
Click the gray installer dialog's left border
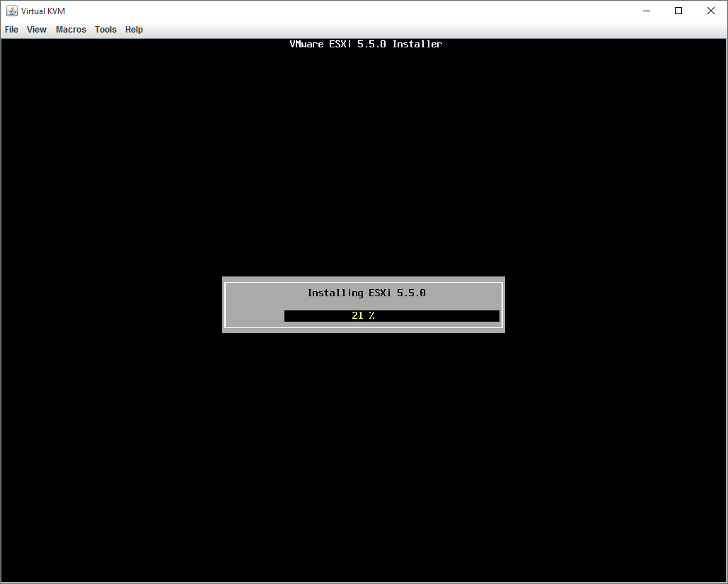225,305
